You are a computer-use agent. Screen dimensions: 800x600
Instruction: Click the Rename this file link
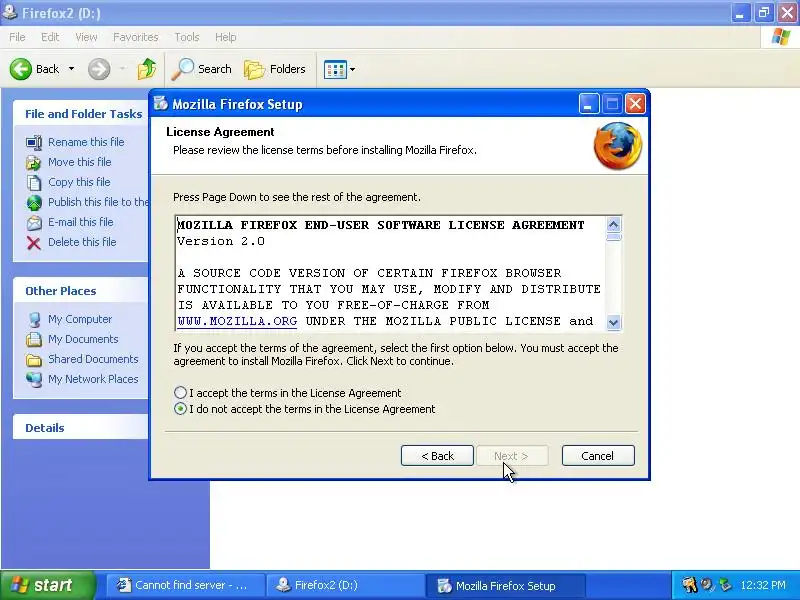86,142
